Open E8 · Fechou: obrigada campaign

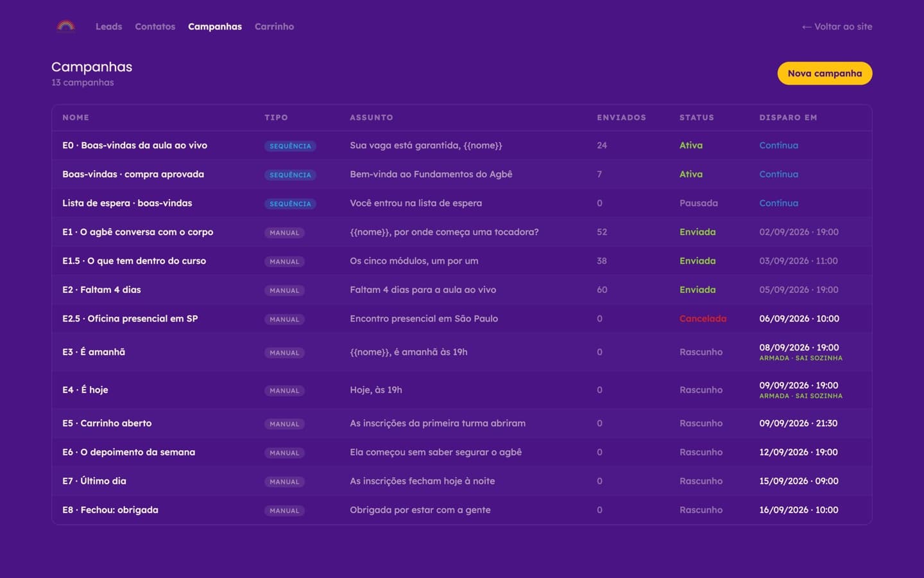point(110,510)
